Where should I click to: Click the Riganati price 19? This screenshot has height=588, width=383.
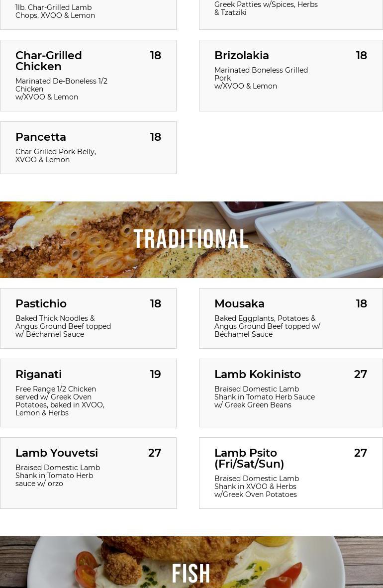pos(155,375)
